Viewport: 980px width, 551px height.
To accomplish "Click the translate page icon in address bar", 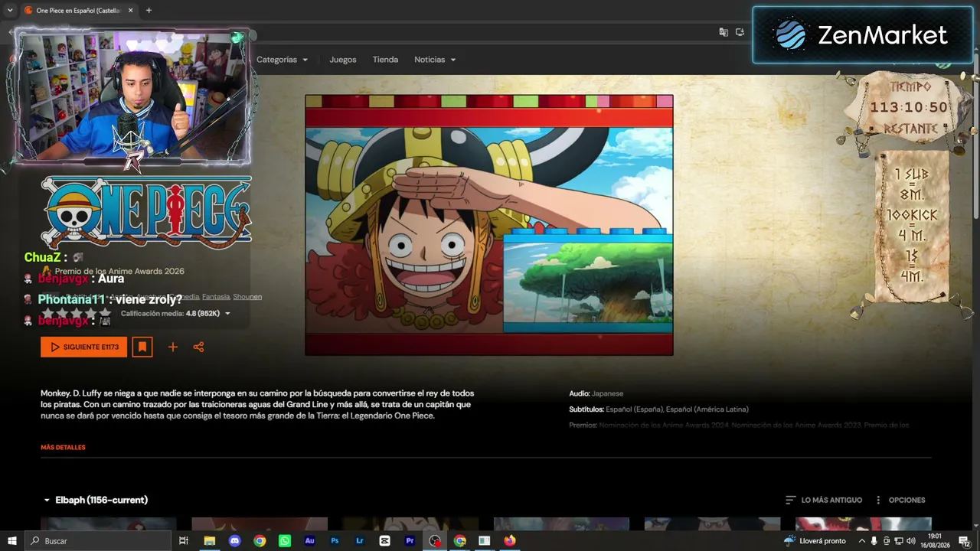I will point(724,32).
